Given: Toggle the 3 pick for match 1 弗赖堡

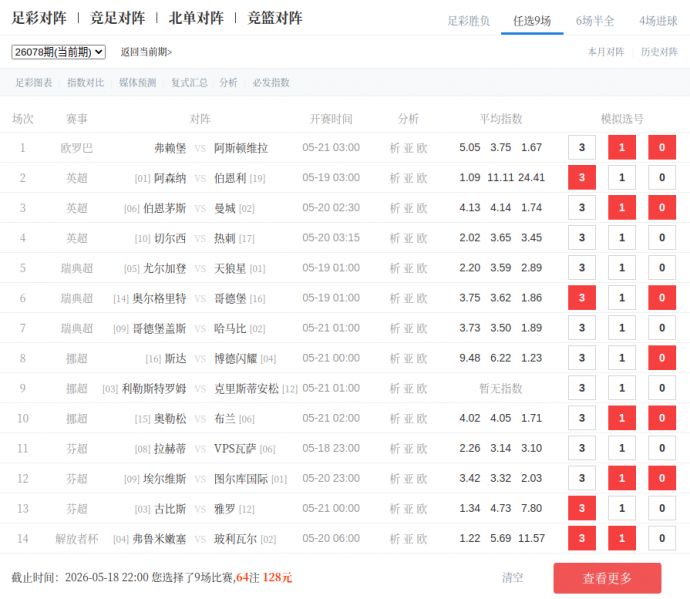Looking at the screenshot, I should [x=582, y=147].
